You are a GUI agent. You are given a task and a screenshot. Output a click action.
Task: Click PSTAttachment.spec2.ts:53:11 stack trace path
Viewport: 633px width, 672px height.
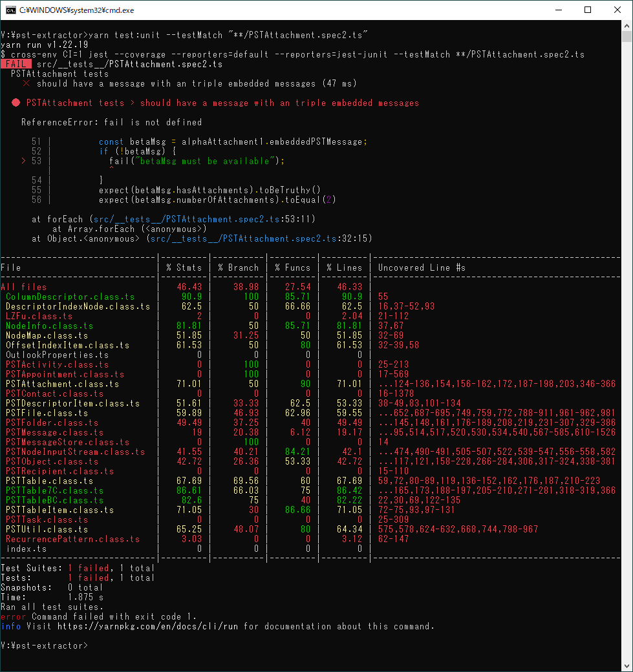pos(204,220)
